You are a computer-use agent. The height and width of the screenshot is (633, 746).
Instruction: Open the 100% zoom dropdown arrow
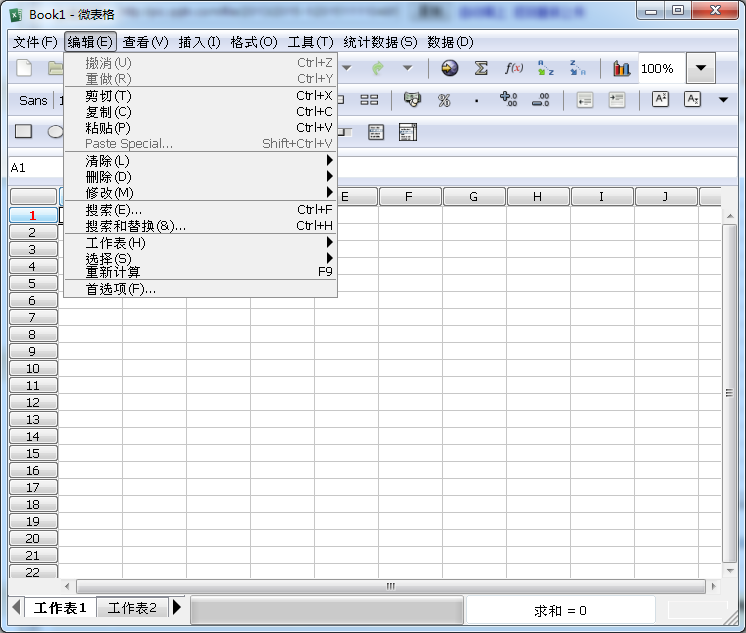tap(700, 68)
